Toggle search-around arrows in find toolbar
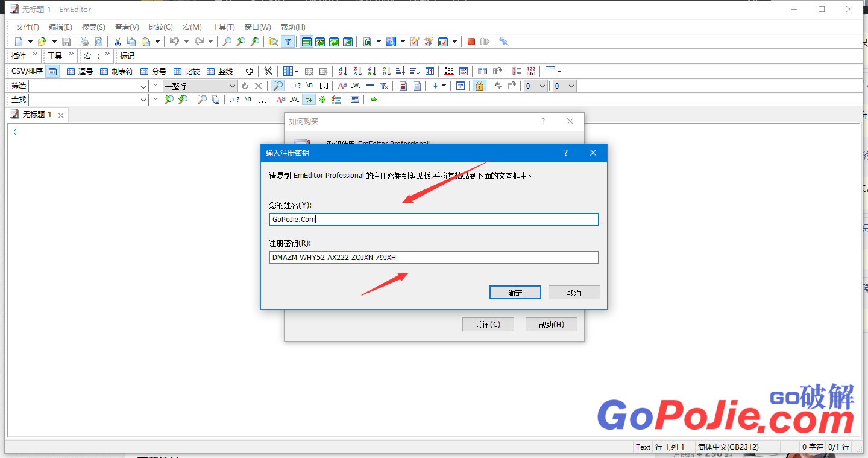 [x=309, y=100]
